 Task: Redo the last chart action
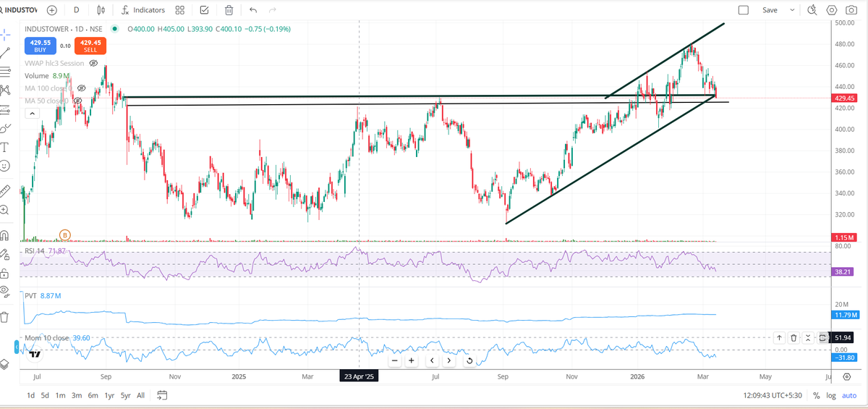273,10
